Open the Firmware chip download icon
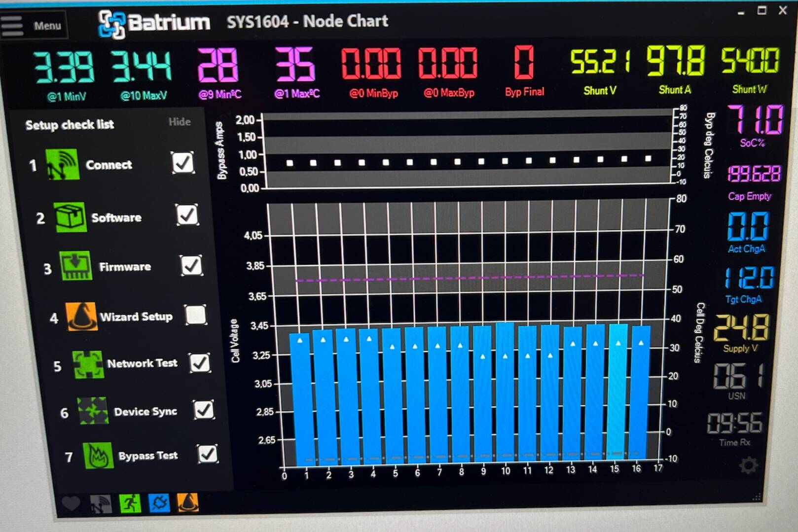 75,266
